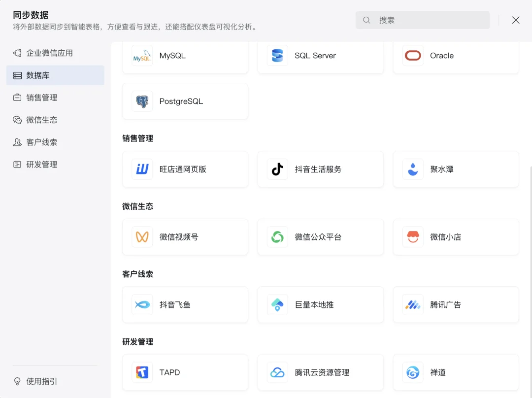Click the 腾讯广告 striped icon
This screenshot has height=398, width=532.
[413, 305]
